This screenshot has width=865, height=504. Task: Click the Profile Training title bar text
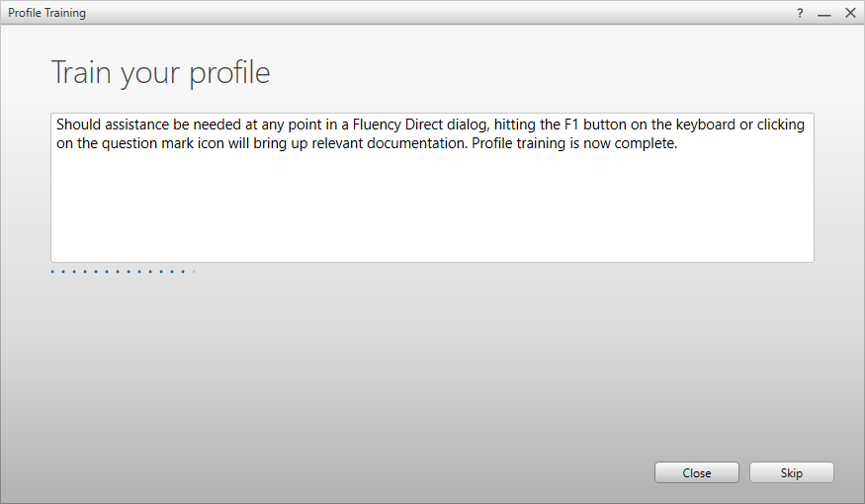coord(46,13)
